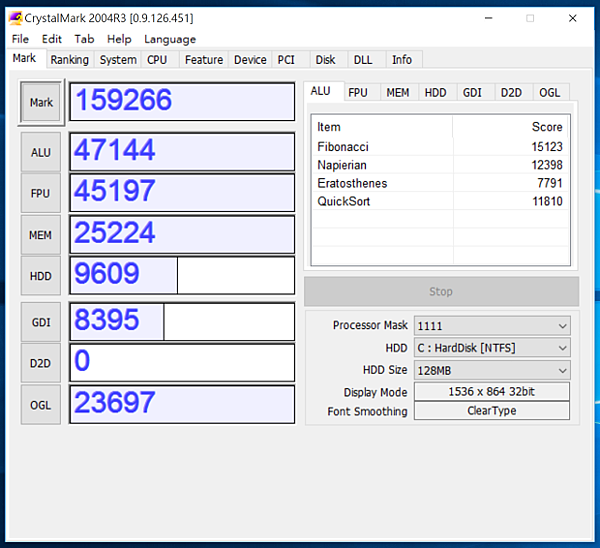This screenshot has height=548, width=600.
Task: Select the QuickSort row
Action: click(440, 201)
